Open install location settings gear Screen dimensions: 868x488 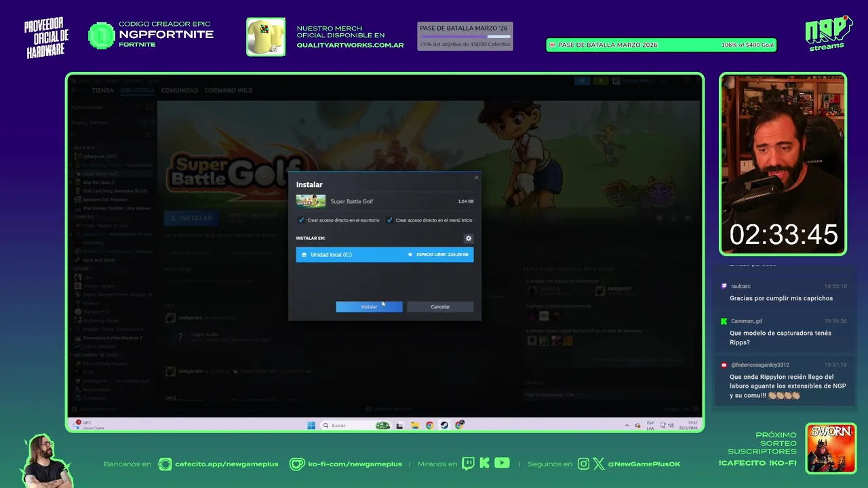tap(468, 239)
